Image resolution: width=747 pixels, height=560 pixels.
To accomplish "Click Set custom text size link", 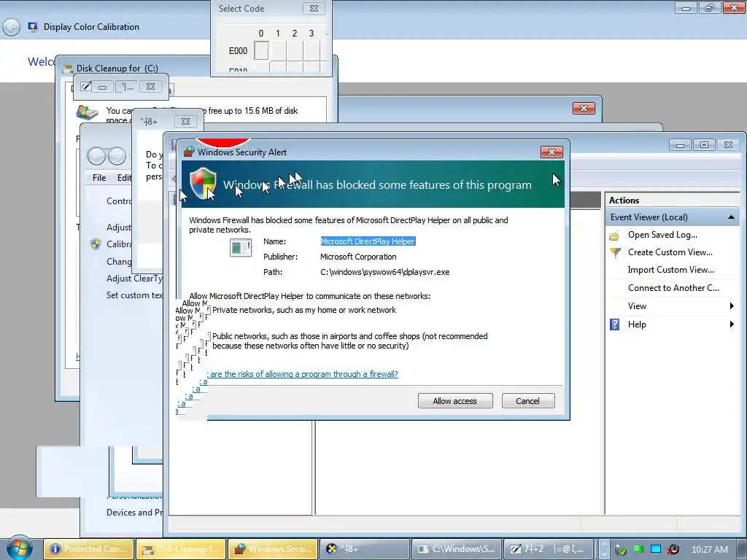I will (134, 295).
